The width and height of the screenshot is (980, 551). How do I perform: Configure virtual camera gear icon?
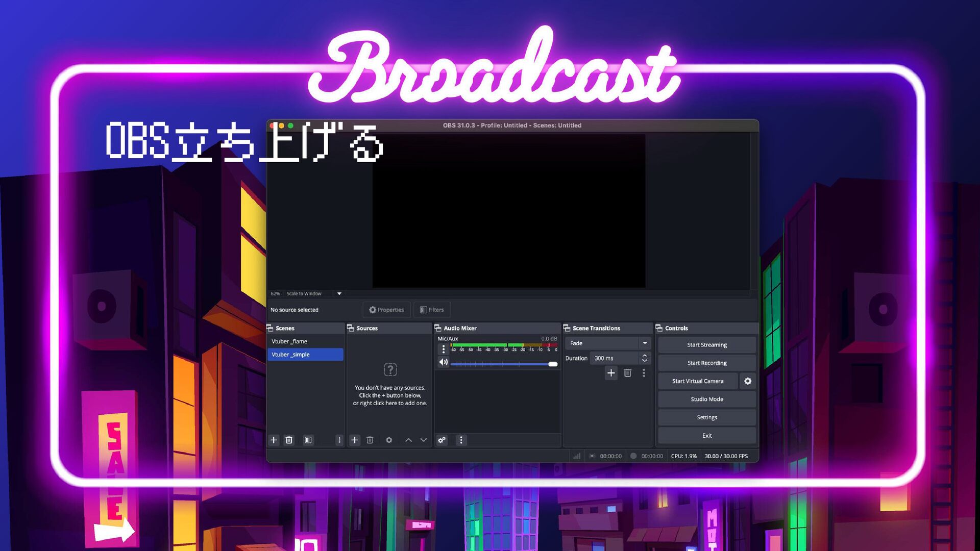(748, 381)
